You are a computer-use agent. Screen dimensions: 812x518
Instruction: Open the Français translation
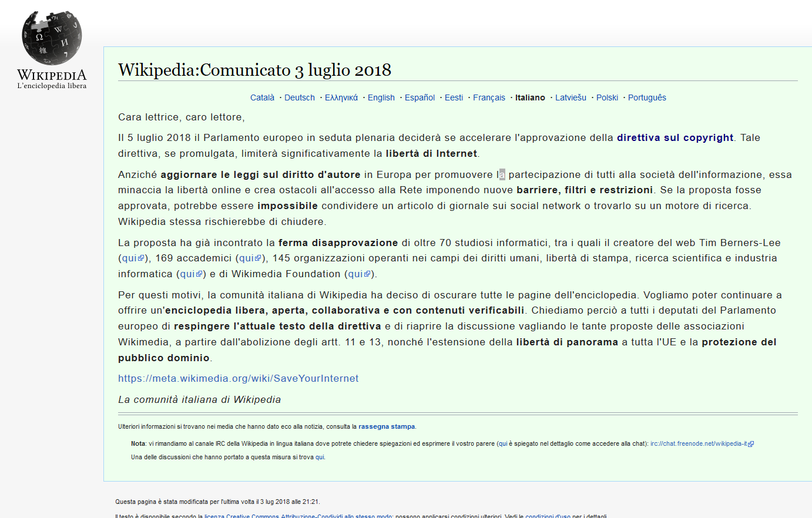[x=489, y=97]
